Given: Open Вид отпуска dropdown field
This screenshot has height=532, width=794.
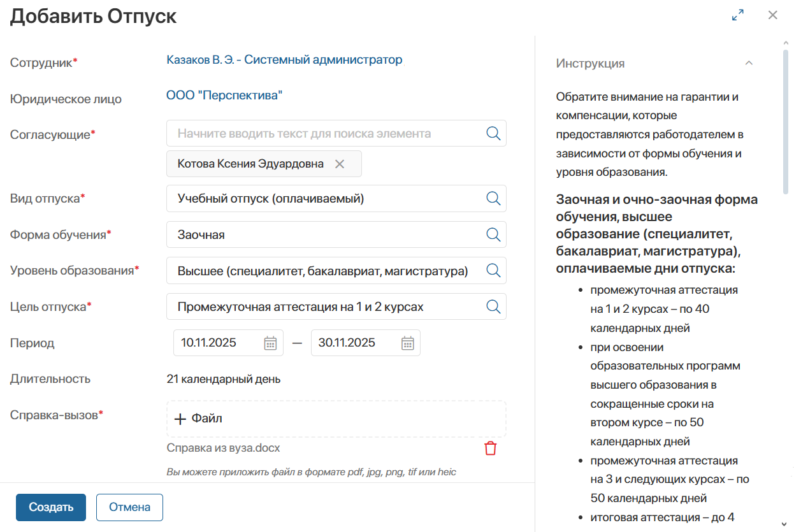Looking at the screenshot, I should pyautogui.click(x=325, y=198).
